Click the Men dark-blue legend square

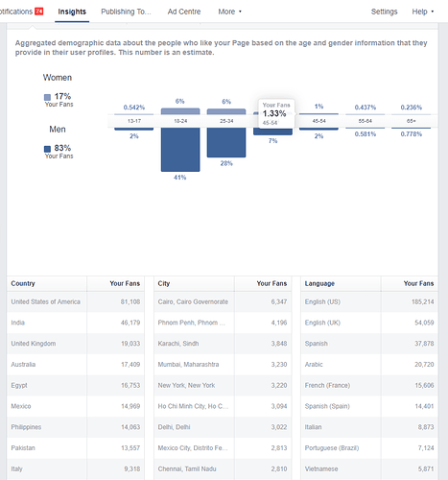coord(47,149)
